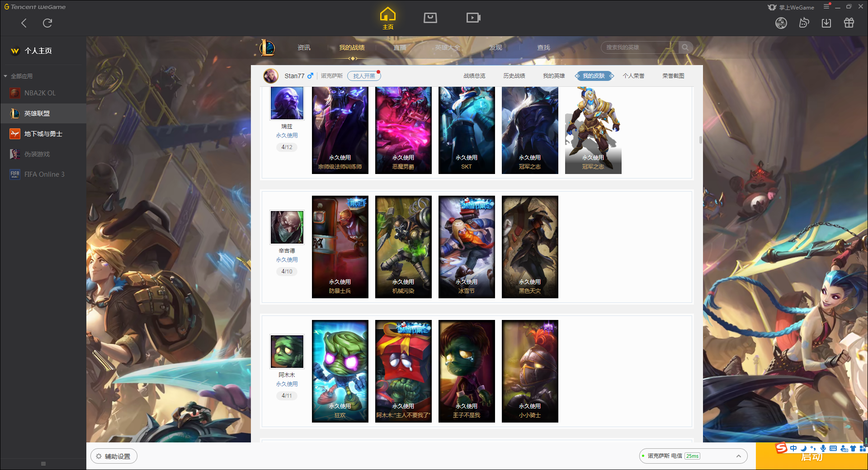Open 地下城与勇士 in sidebar

pos(43,134)
